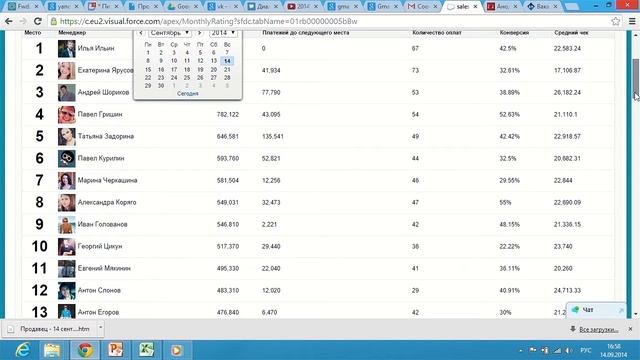Click Илья Ильин's avatar photo

[67, 49]
